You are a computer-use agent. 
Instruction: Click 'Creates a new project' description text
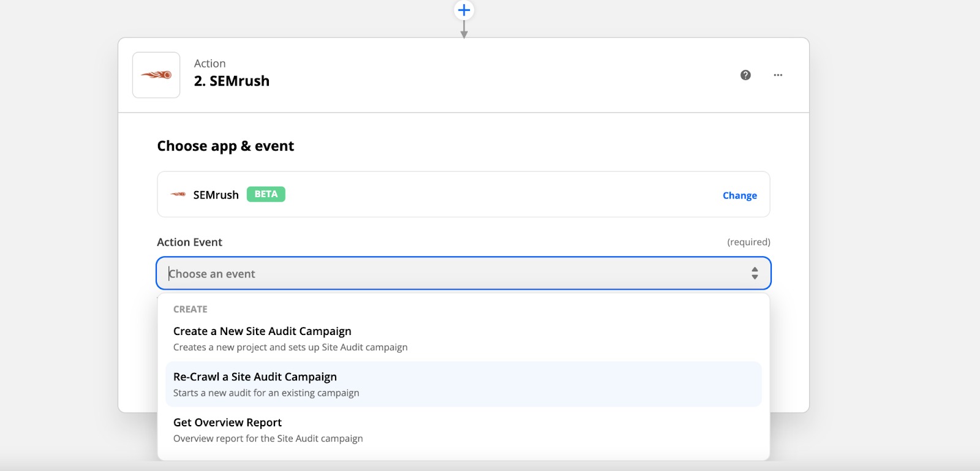(290, 347)
